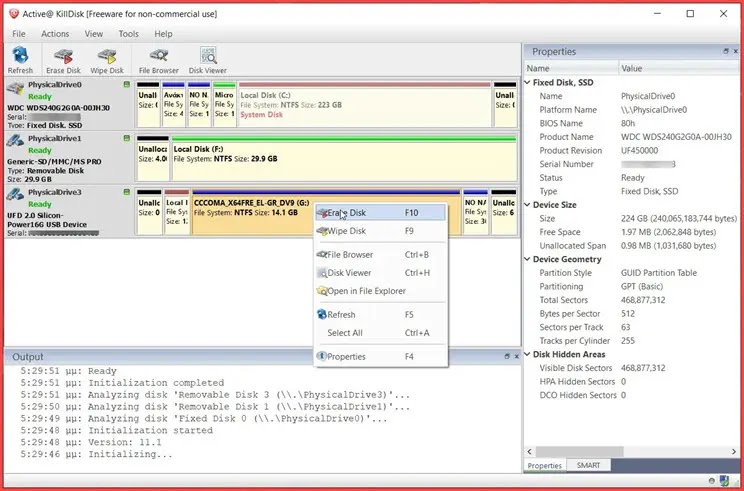Screen dimensions: 744x491
Task: Click the Partitioning value GPT (Basic)
Action: point(642,287)
